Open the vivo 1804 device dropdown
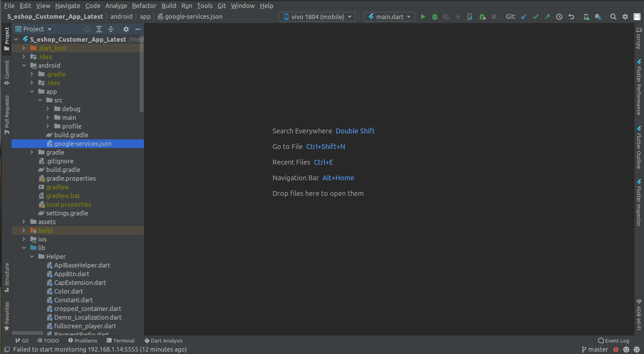644x354 pixels. click(x=317, y=17)
